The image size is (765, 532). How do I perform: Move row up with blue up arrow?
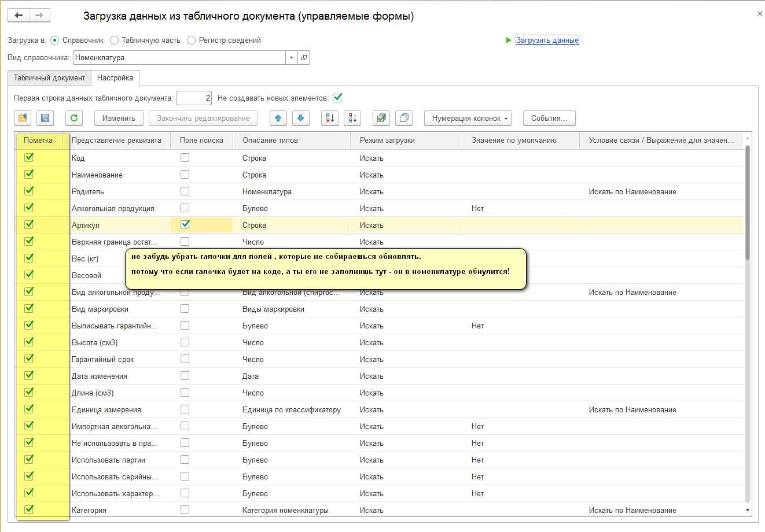[278, 118]
